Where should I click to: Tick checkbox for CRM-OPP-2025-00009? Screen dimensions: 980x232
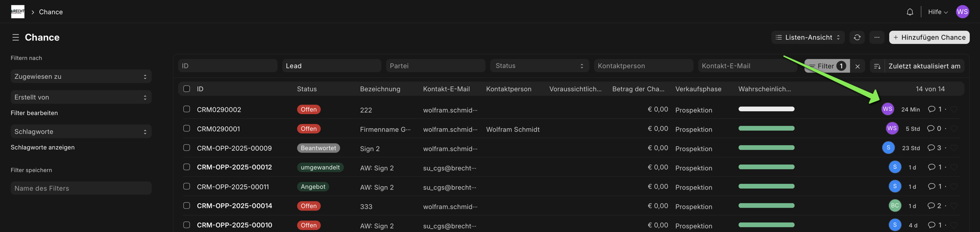187,148
